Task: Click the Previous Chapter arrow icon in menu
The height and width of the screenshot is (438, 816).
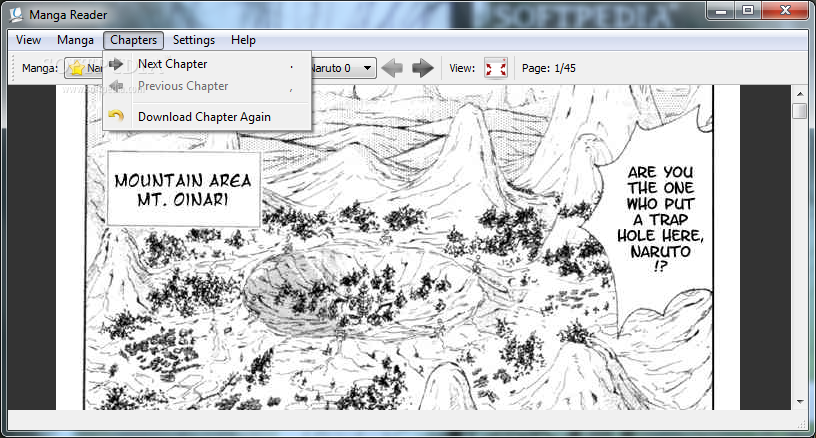Action: 116,86
